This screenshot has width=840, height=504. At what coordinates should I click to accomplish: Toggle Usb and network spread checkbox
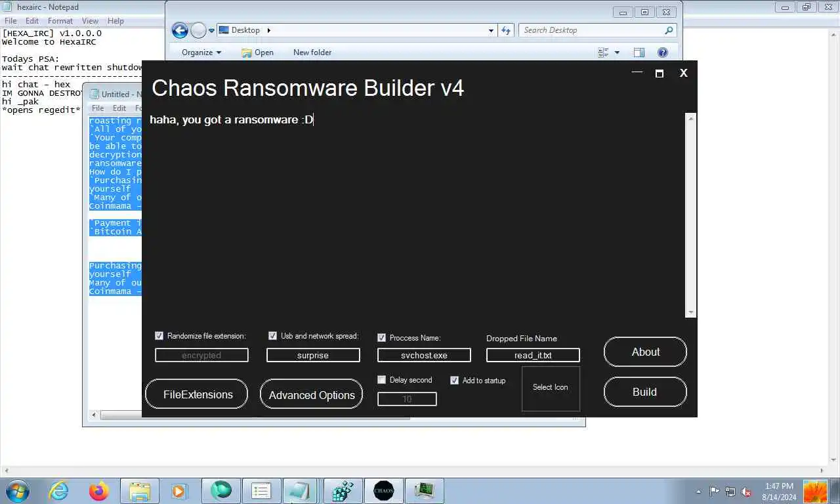(x=272, y=336)
